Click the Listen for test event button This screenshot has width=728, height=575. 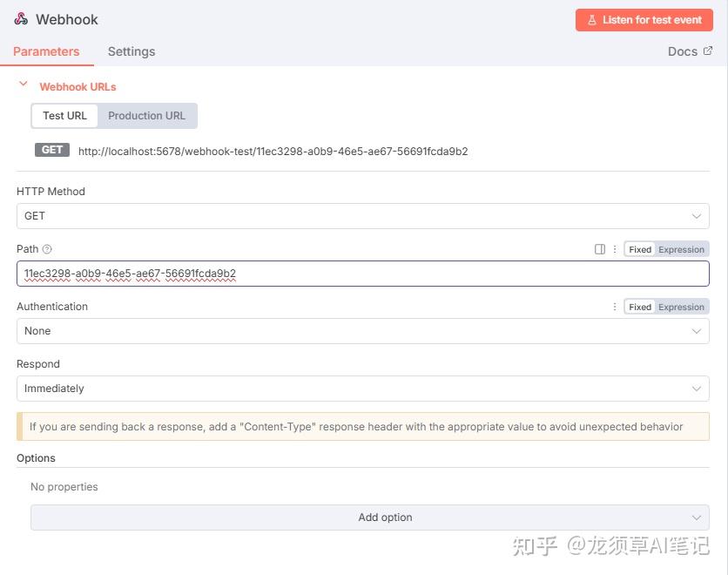click(644, 19)
